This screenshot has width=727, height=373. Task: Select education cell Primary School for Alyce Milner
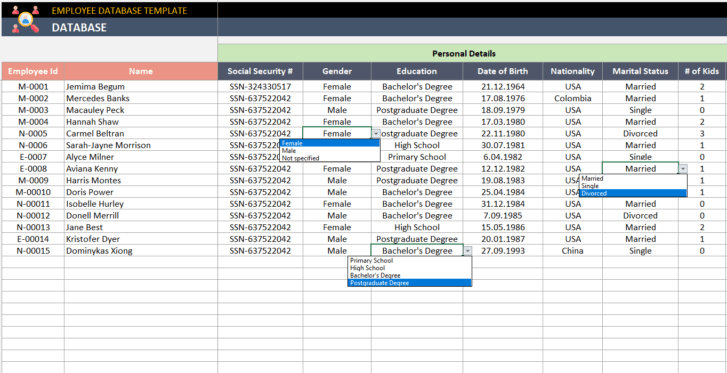[x=417, y=157]
